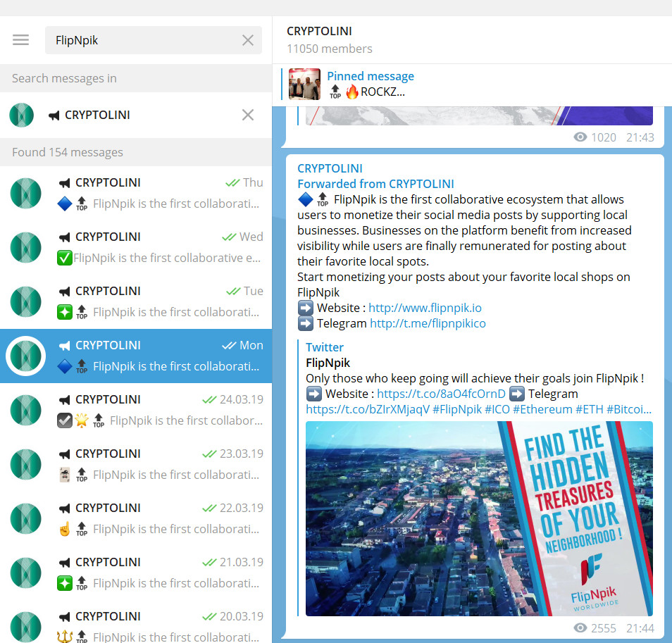Image resolution: width=672 pixels, height=643 pixels.
Task: Click the arrow emoji before Website in the message
Action: tap(305, 308)
